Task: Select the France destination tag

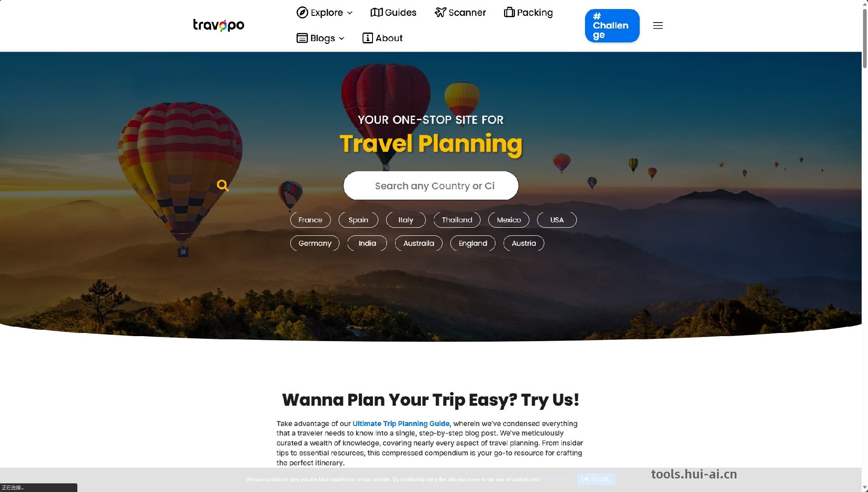Action: tap(310, 220)
